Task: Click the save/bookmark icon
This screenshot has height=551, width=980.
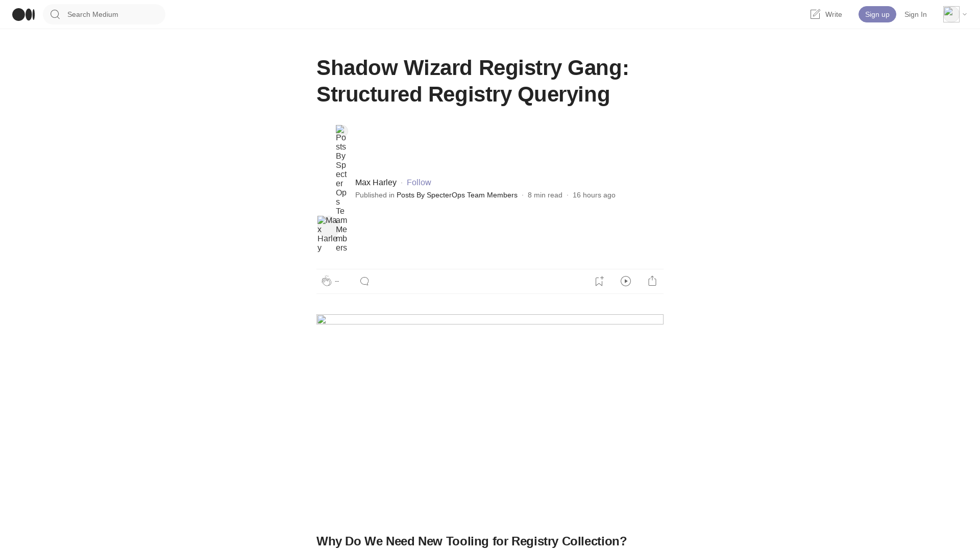Action: (x=599, y=281)
